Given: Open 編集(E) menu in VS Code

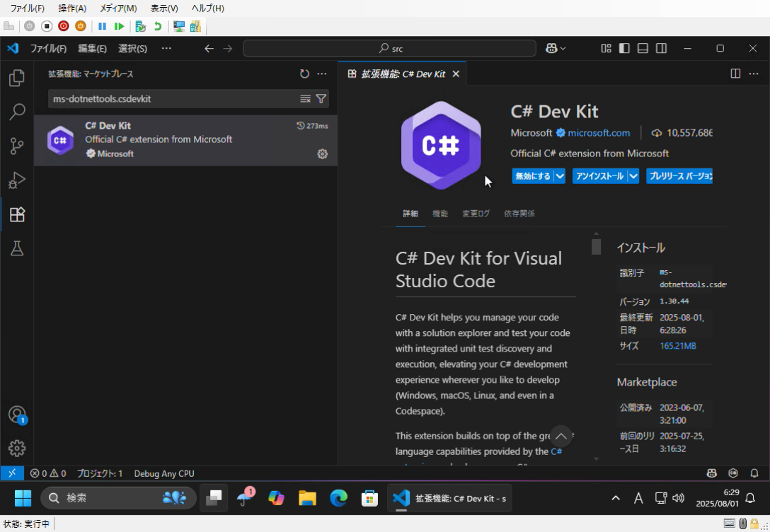Looking at the screenshot, I should tap(92, 48).
